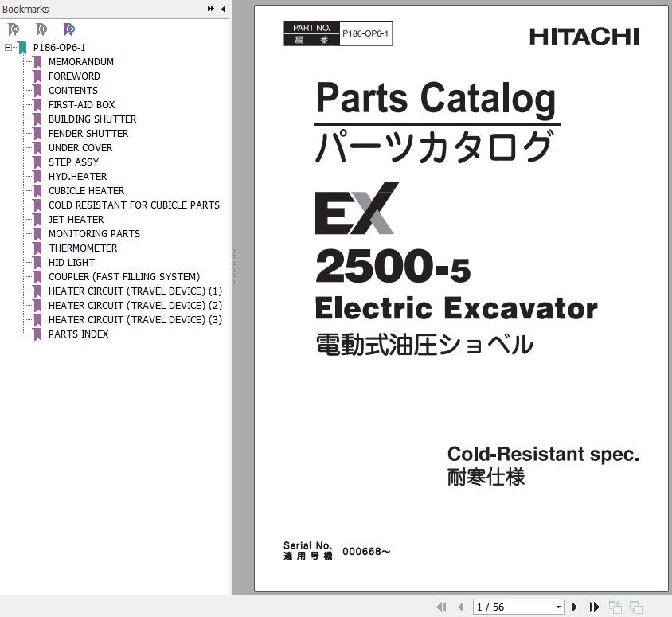This screenshot has width=672, height=617.
Task: Open HEATER CIRCUIT (TRAVEL DEVICE) (2) bookmark
Action: (135, 306)
